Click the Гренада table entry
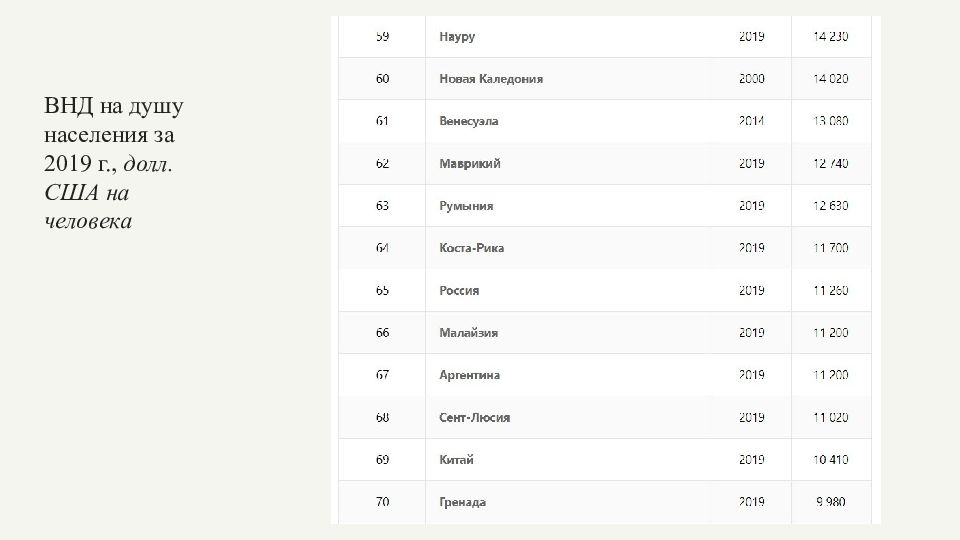This screenshot has width=960, height=540. click(x=462, y=502)
